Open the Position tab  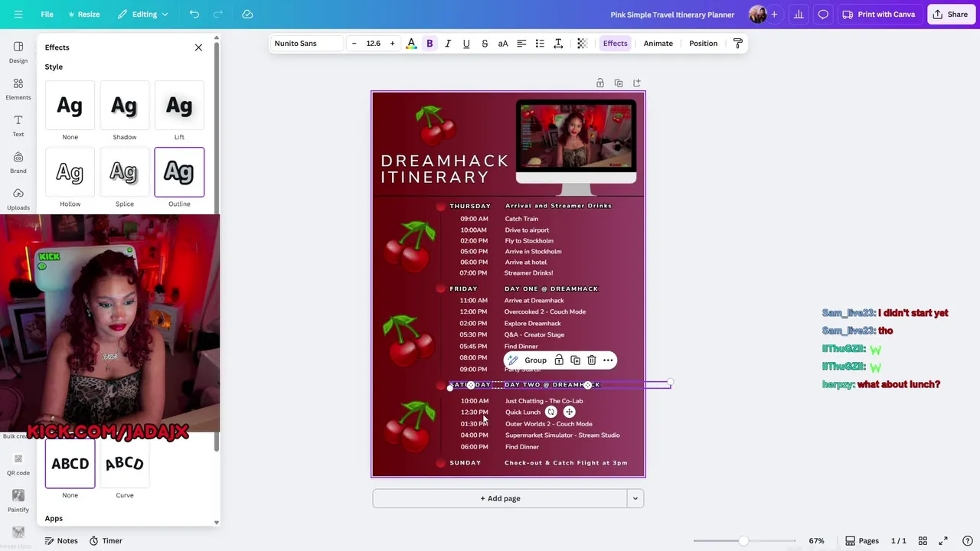(x=703, y=44)
